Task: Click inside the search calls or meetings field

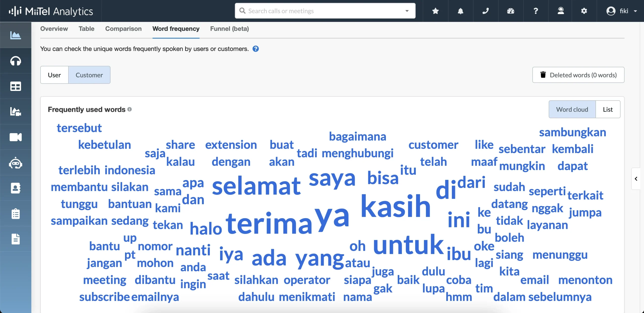Action: pyautogui.click(x=302, y=11)
